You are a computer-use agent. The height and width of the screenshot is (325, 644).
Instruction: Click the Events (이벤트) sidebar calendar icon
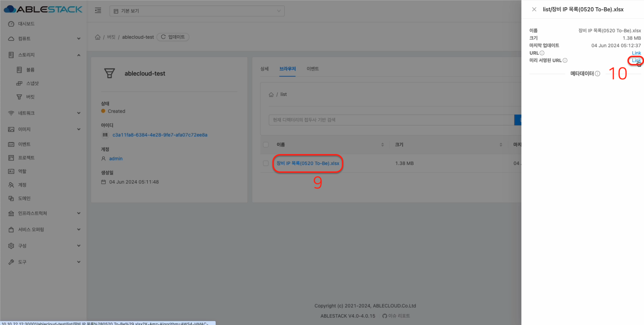coord(11,144)
